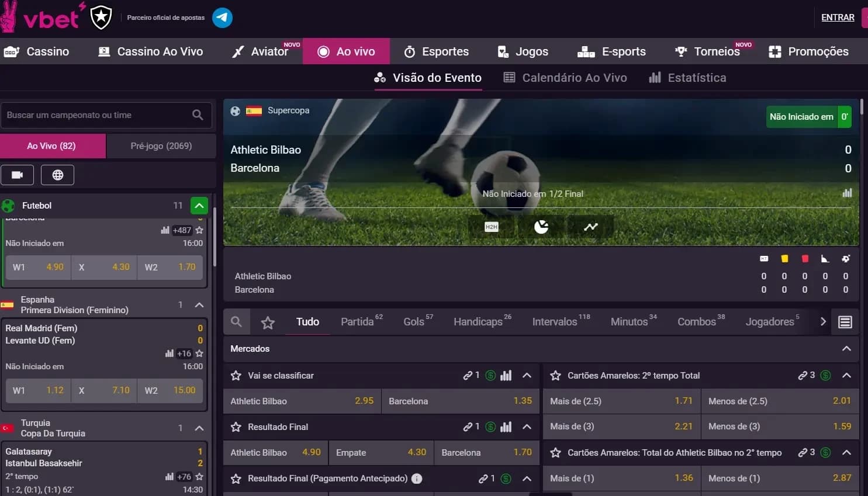Favorite the Resultado Final Pagamento Antecipado market
Viewport: 868px width, 496px height.
[236, 478]
